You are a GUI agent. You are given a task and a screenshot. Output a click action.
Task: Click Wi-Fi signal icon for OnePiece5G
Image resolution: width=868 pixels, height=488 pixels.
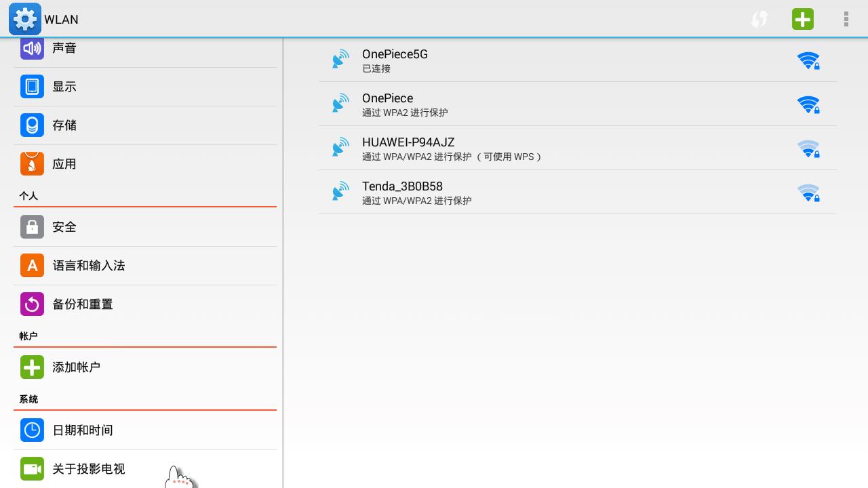pos(808,60)
